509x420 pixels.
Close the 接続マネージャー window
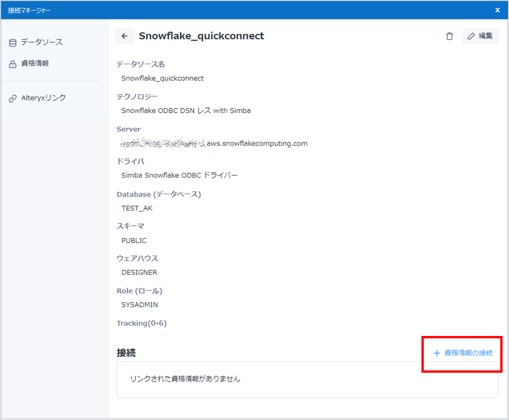(x=497, y=10)
